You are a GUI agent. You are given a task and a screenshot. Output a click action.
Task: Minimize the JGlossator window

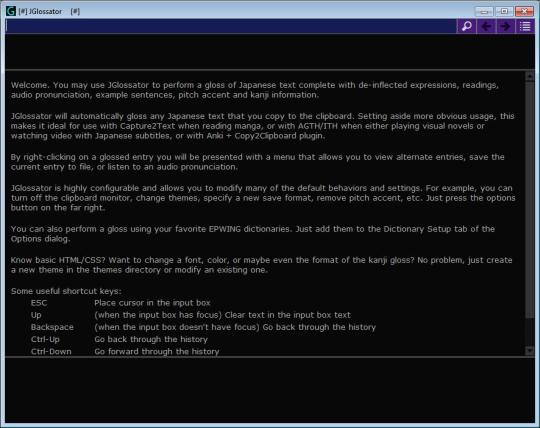(x=484, y=11)
